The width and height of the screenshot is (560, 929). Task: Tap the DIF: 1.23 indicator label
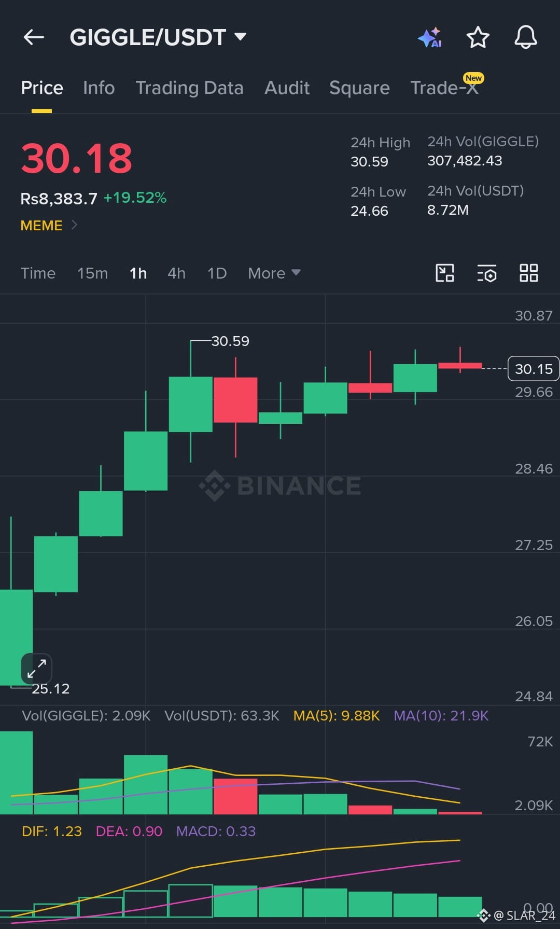(x=52, y=831)
